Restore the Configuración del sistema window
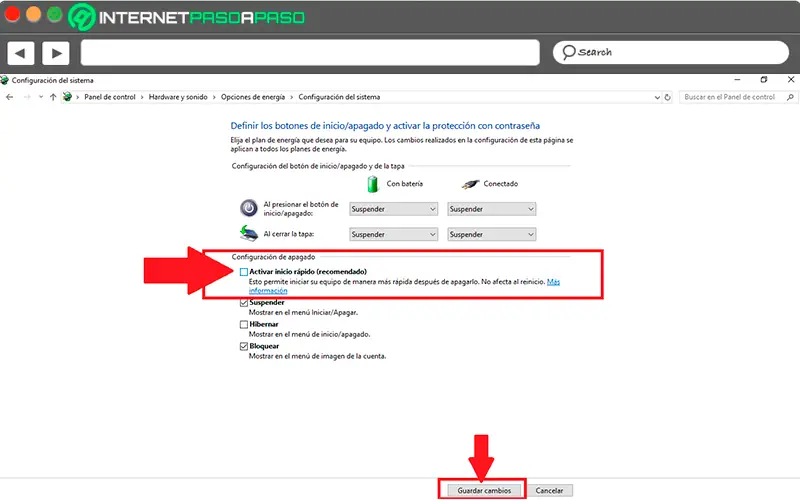 click(x=764, y=80)
